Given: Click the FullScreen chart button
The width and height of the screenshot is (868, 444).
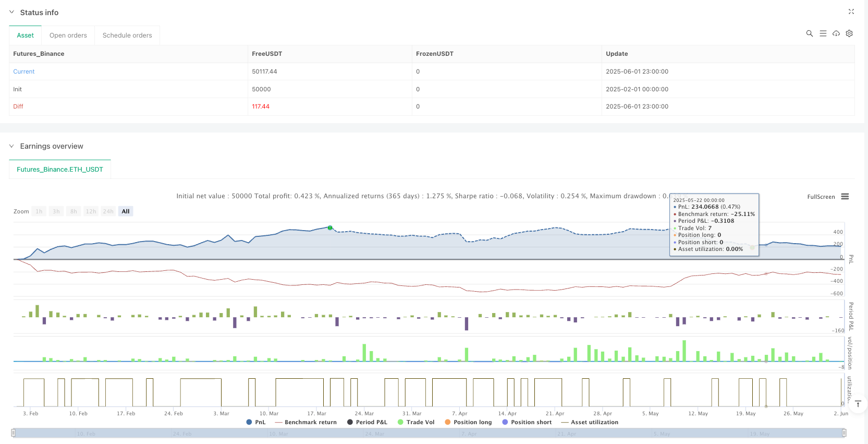Looking at the screenshot, I should coord(821,197).
